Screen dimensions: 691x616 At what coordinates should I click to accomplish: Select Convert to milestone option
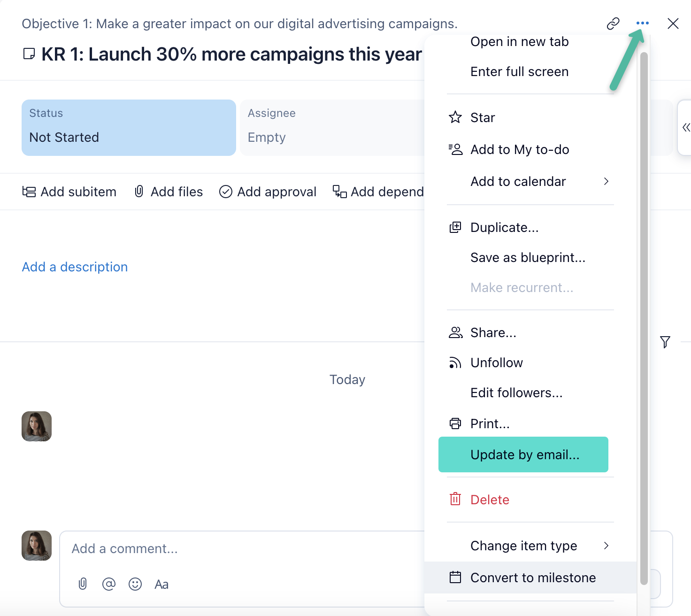(x=532, y=577)
